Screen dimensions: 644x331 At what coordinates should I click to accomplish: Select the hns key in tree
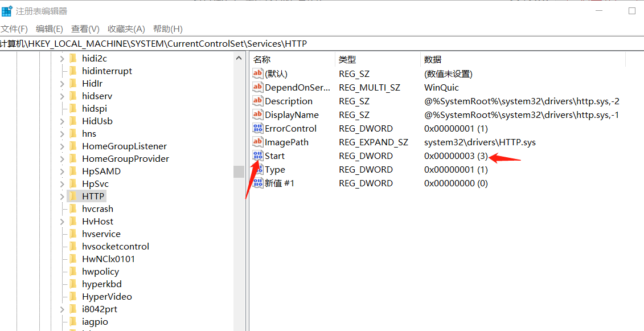click(89, 134)
